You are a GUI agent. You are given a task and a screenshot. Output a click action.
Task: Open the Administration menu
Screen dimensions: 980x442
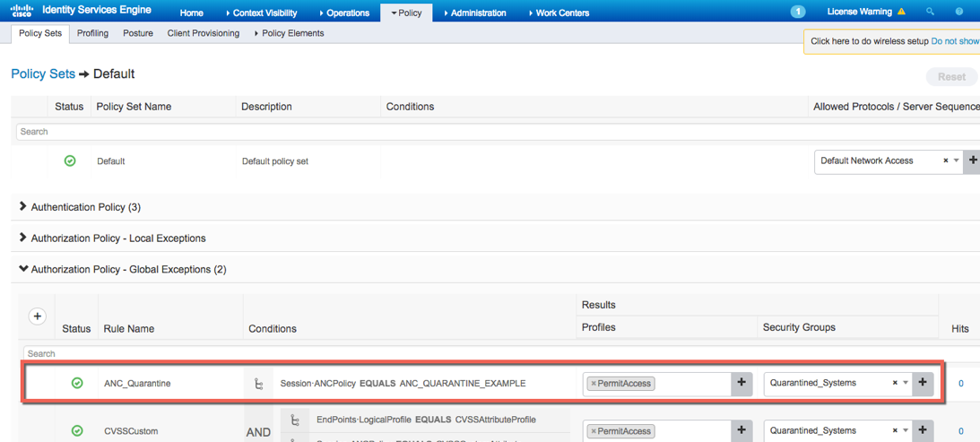click(475, 13)
